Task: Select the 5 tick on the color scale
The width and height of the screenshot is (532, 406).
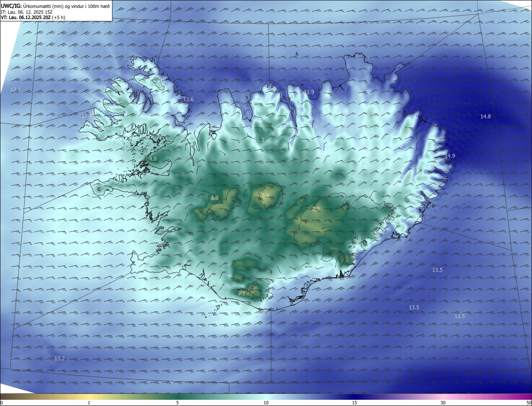Action: [177, 403]
